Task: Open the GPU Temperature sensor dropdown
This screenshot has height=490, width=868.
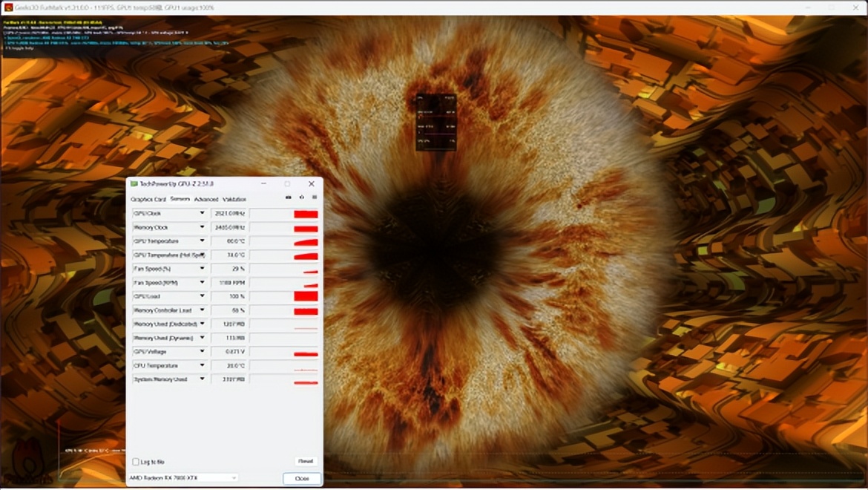Action: [x=202, y=241]
